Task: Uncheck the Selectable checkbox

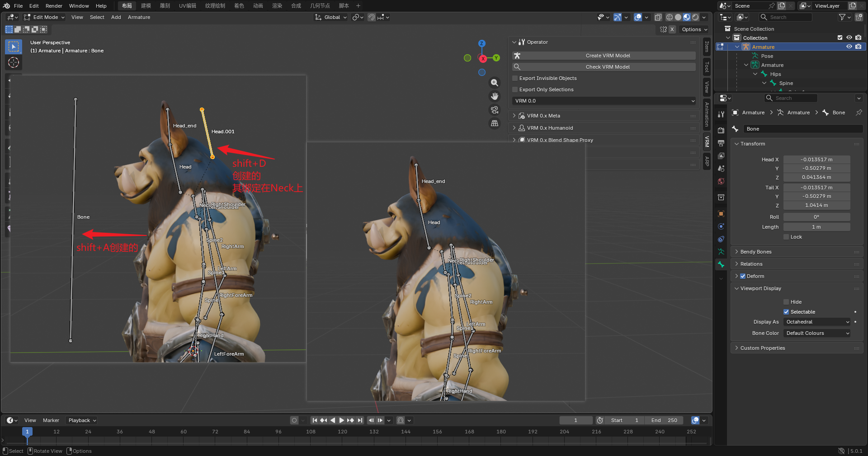Action: [786, 312]
